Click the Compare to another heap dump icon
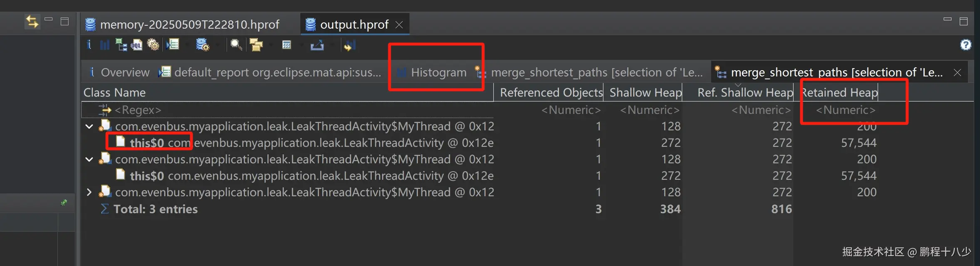The image size is (980, 266). click(x=349, y=45)
